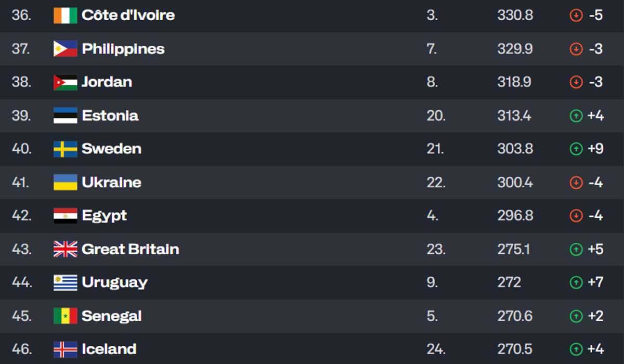Click the Ukraine flag icon

(x=65, y=183)
